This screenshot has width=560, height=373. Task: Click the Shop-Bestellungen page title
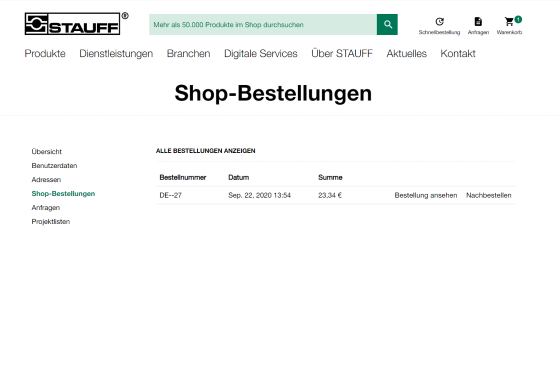[x=273, y=93]
